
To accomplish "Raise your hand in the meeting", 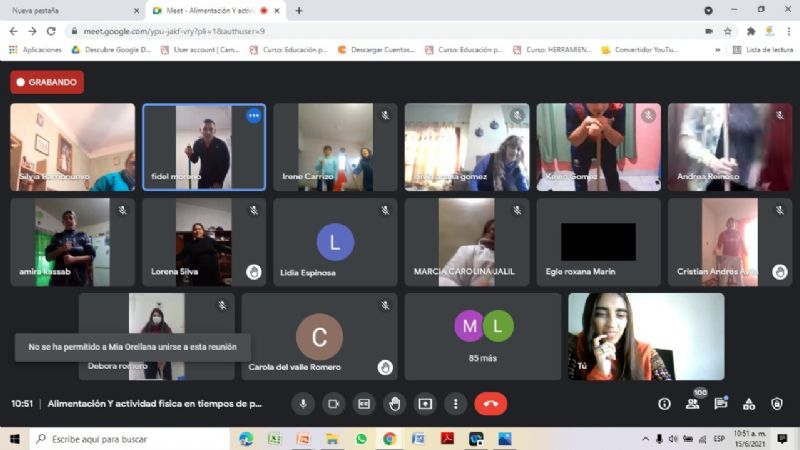I will 395,404.
